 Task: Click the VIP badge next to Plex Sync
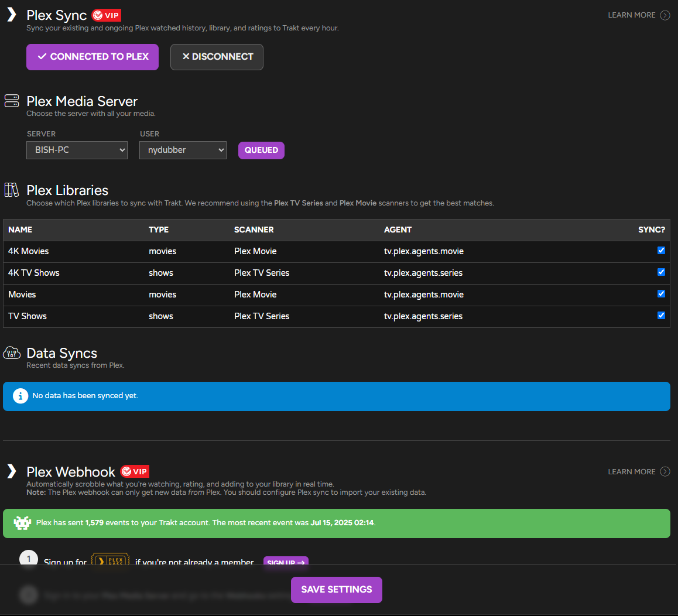(x=107, y=15)
